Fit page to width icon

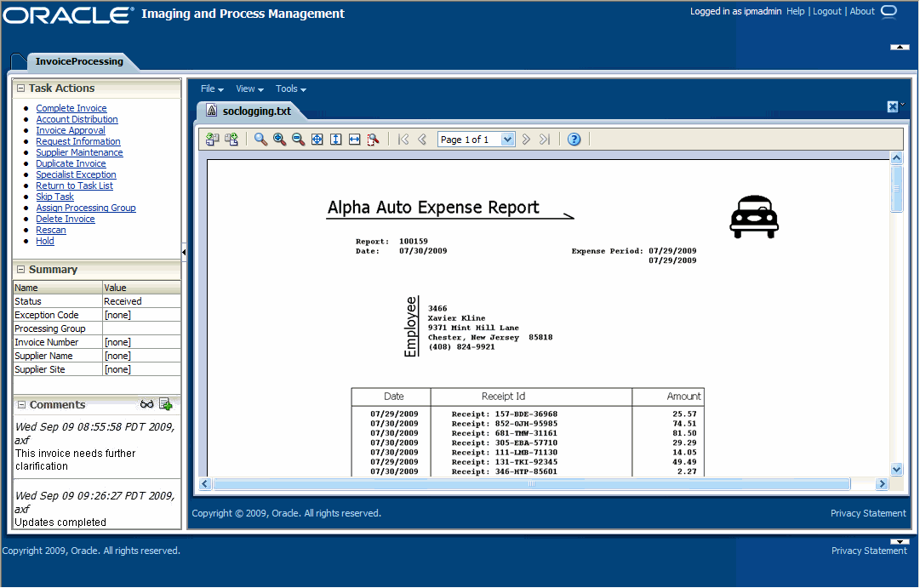coord(354,139)
